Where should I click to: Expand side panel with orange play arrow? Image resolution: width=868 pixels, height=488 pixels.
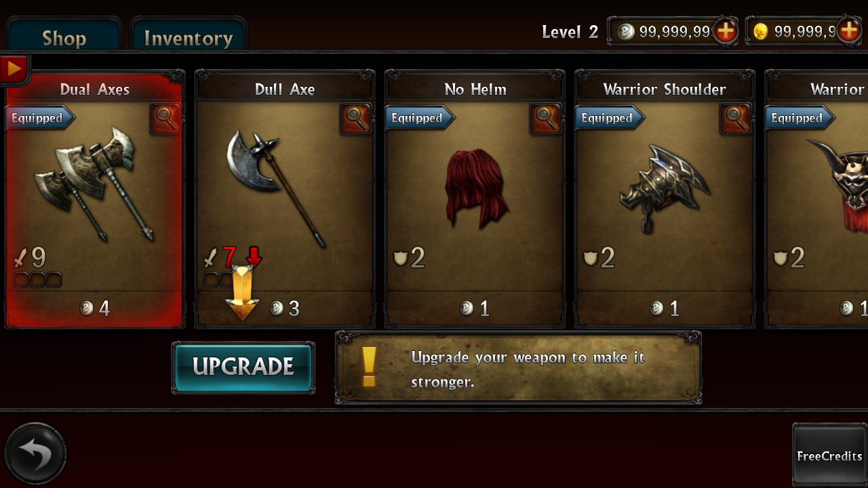(14, 68)
